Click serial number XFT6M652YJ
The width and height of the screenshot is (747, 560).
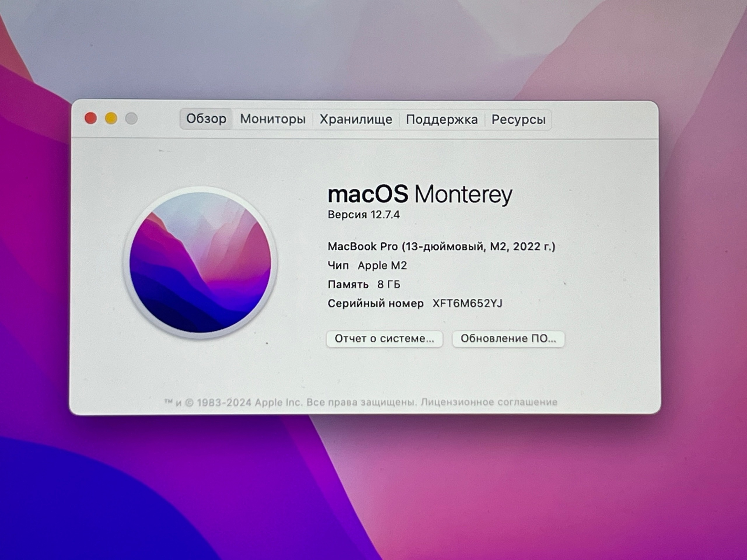click(x=467, y=303)
